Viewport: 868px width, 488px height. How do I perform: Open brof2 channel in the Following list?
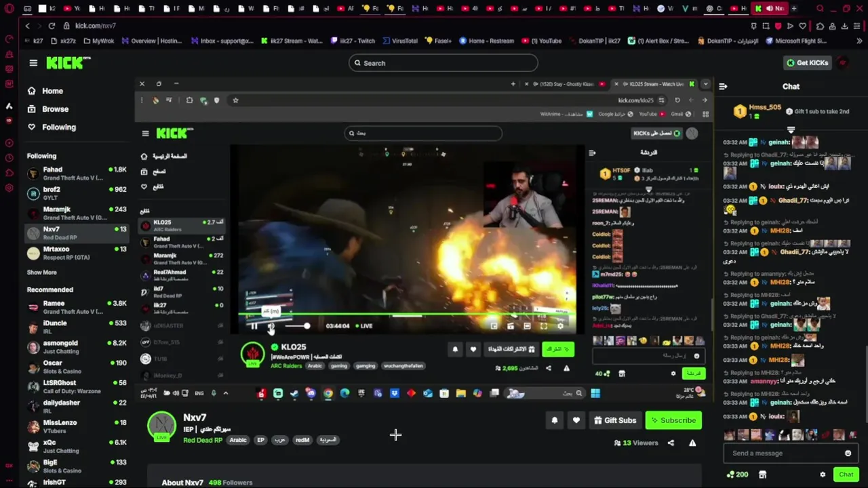point(77,193)
